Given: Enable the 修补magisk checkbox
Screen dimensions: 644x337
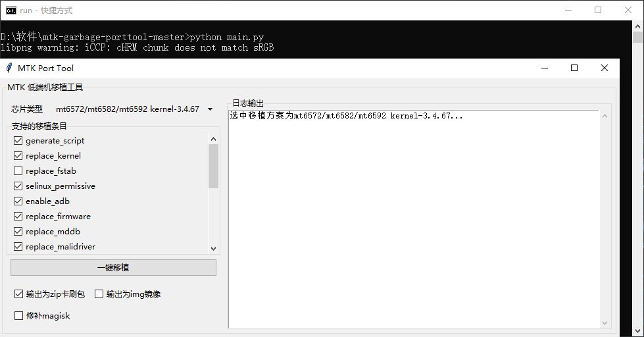Looking at the screenshot, I should (18, 315).
